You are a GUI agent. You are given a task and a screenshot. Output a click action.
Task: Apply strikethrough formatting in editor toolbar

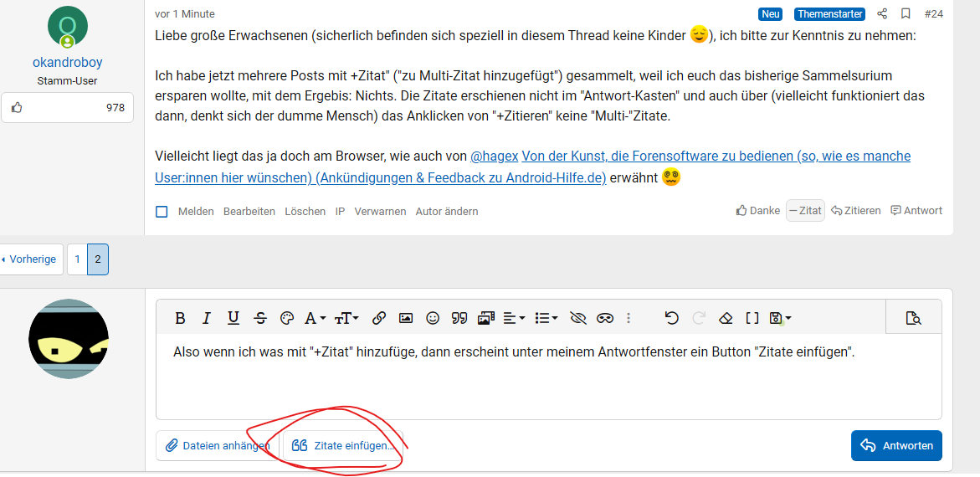click(260, 318)
